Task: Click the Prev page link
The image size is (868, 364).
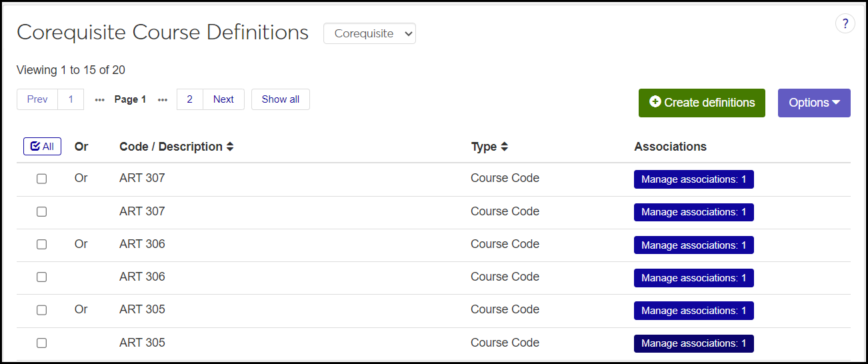Action: click(37, 99)
